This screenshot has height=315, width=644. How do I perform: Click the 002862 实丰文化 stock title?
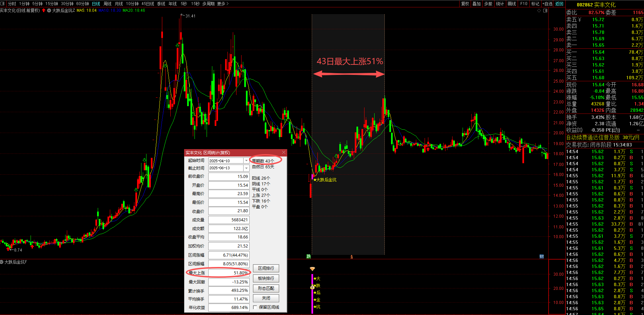coord(596,5)
